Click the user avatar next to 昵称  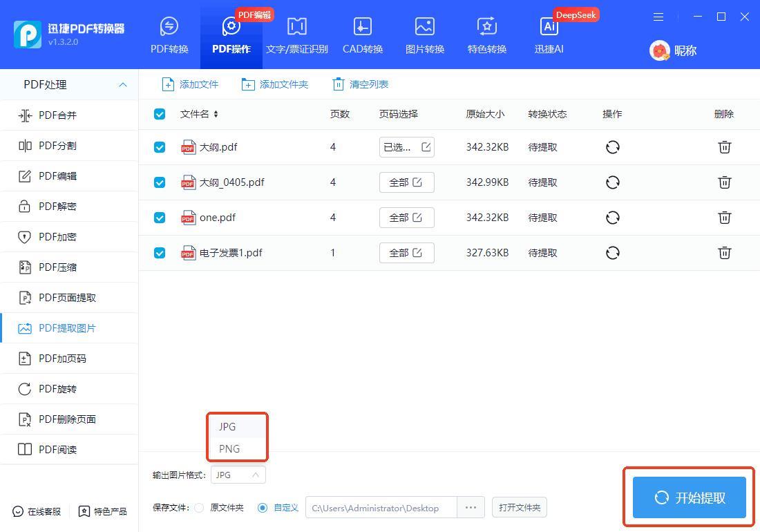click(660, 50)
